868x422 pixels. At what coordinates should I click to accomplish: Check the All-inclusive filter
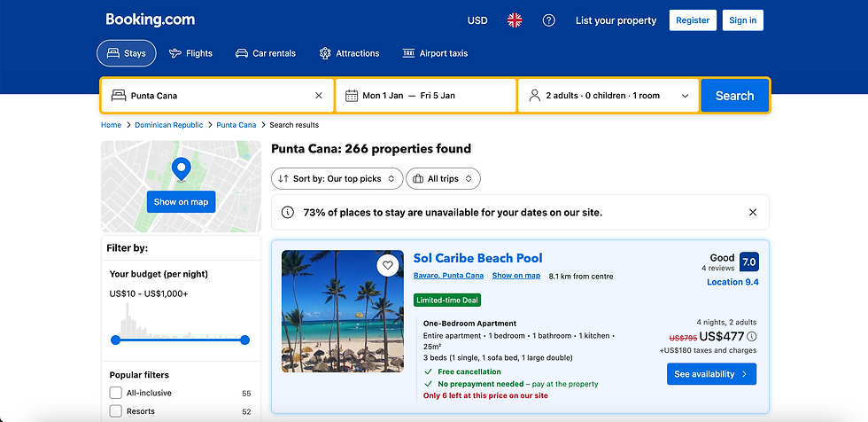click(116, 393)
